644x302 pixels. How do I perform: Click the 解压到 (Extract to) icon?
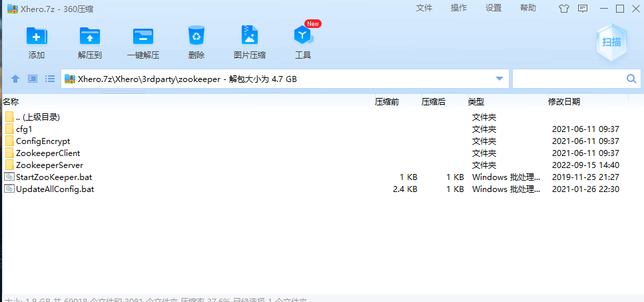[89, 36]
